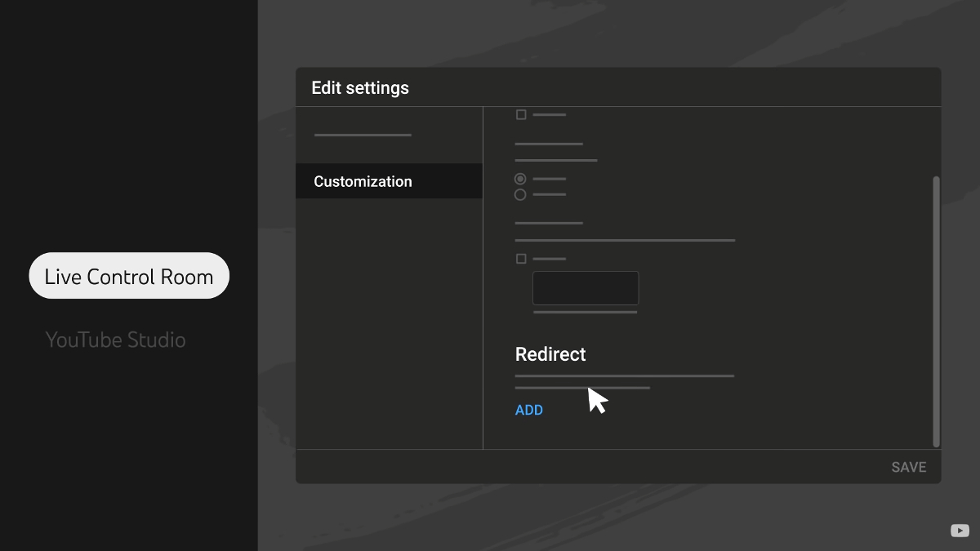The width and height of the screenshot is (980, 551).
Task: Click the Redirect section heading
Action: pyautogui.click(x=550, y=354)
